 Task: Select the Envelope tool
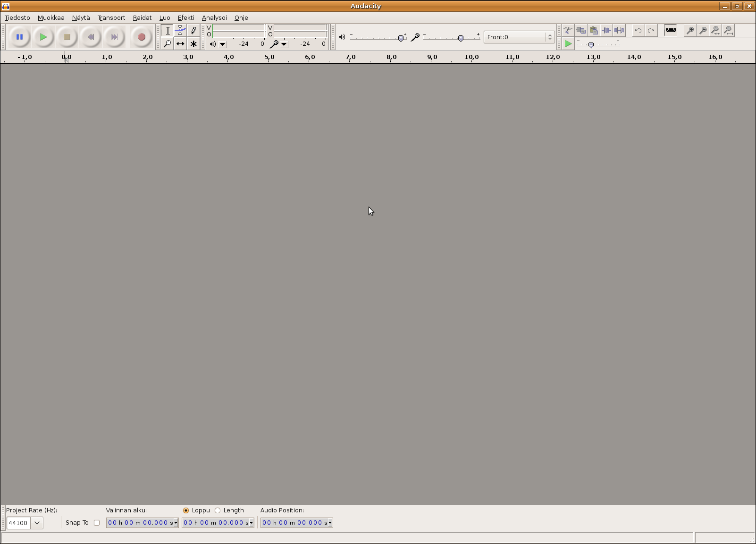tap(180, 31)
